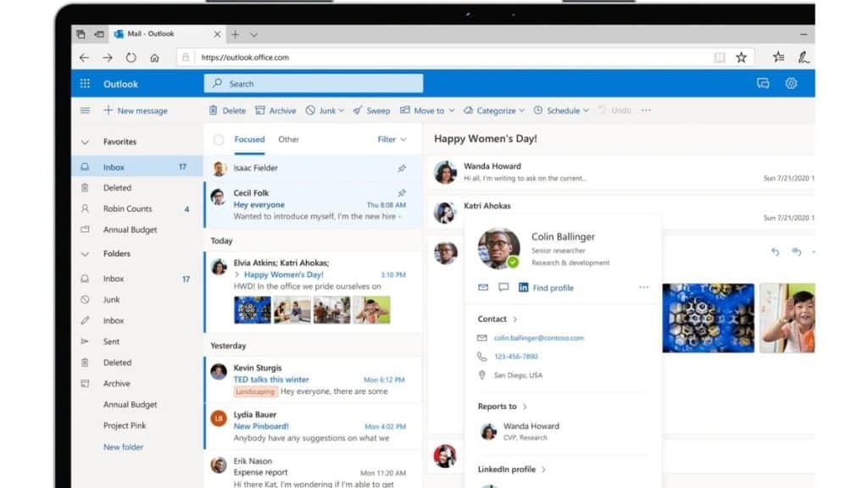Close the Mail - Outlook tab
The height and width of the screenshot is (488, 868).
click(217, 34)
